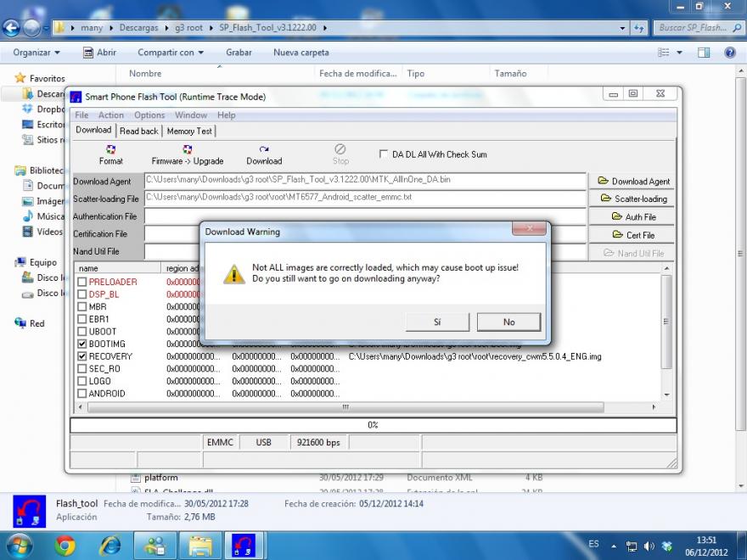Expand breadcrumb arrow after SP_Flash_Tool_v3.1222.00

(x=325, y=28)
